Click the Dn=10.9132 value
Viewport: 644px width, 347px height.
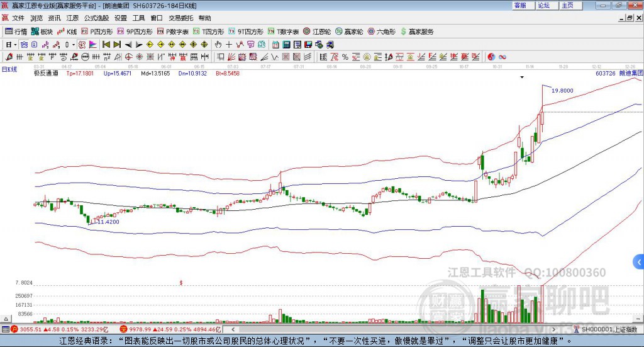192,73
